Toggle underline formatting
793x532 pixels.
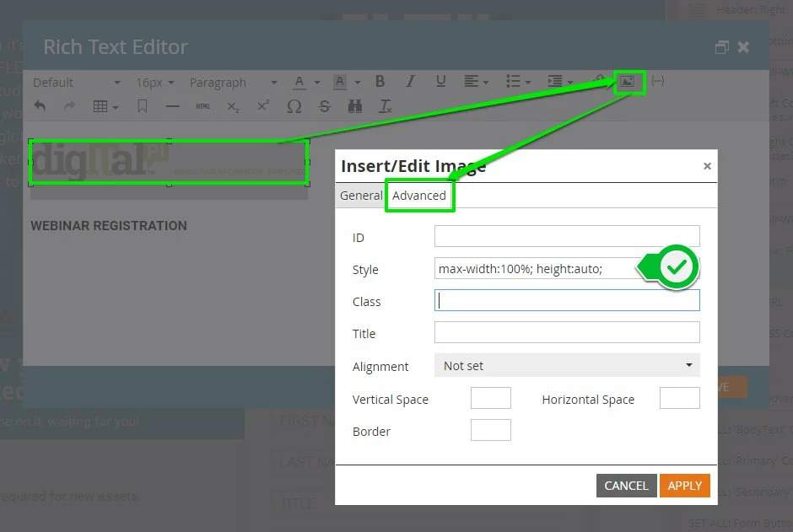click(440, 81)
